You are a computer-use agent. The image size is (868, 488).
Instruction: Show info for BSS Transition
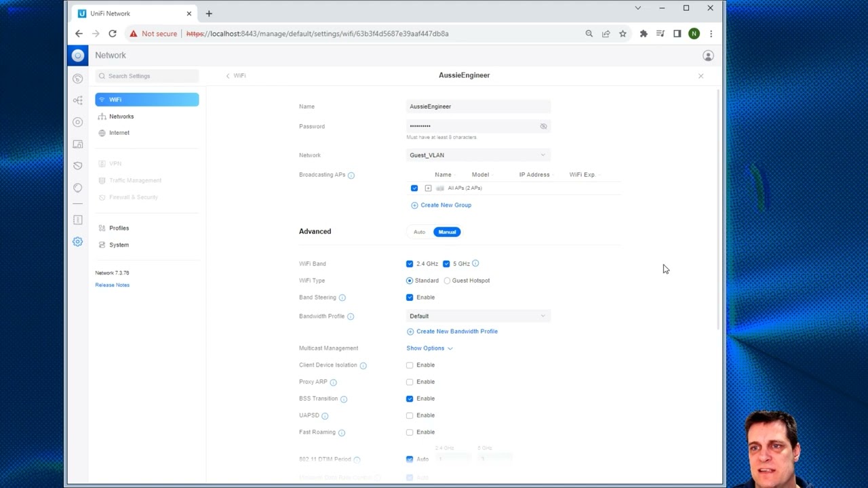tap(344, 399)
